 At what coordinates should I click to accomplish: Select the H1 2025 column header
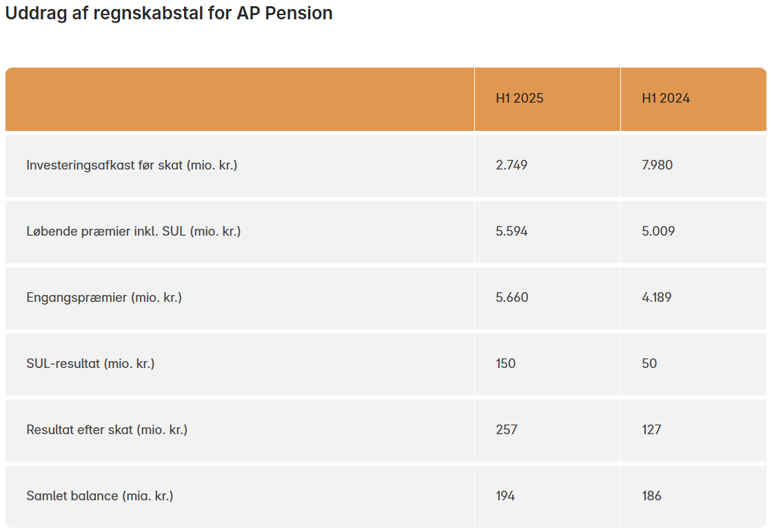[x=520, y=99]
